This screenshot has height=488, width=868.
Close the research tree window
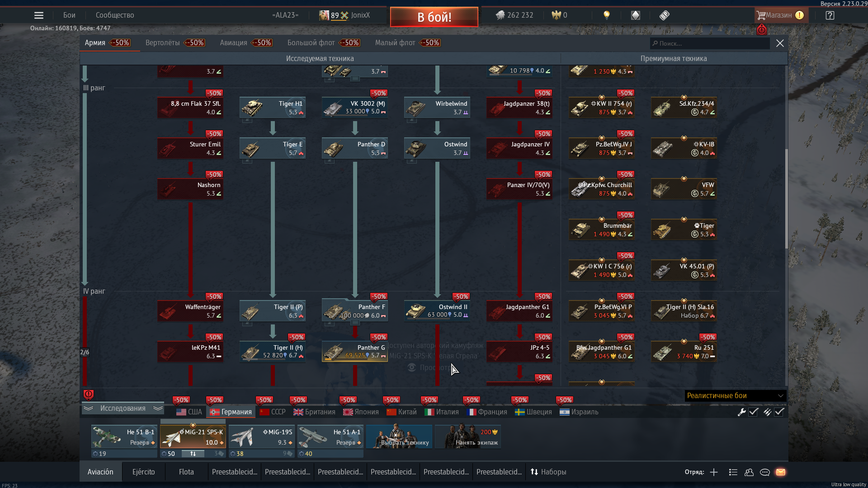coord(780,43)
